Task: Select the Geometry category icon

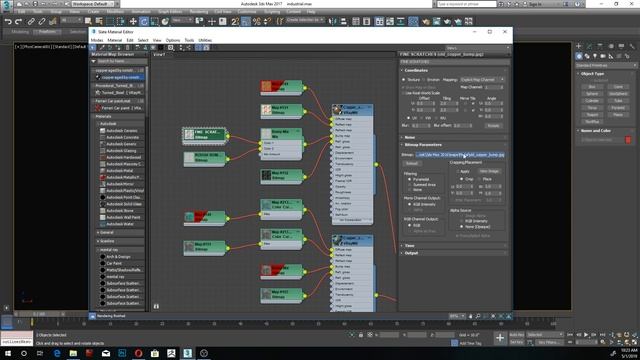Action: [x=579, y=56]
